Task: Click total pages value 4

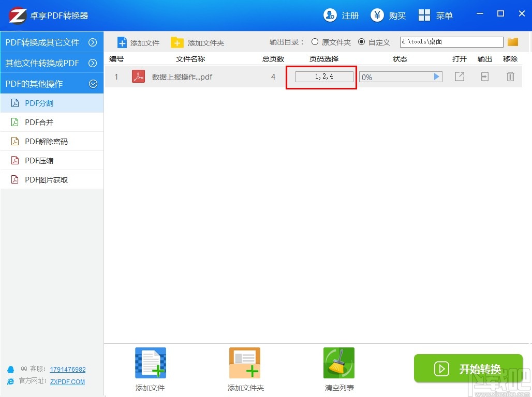Action: click(x=273, y=77)
